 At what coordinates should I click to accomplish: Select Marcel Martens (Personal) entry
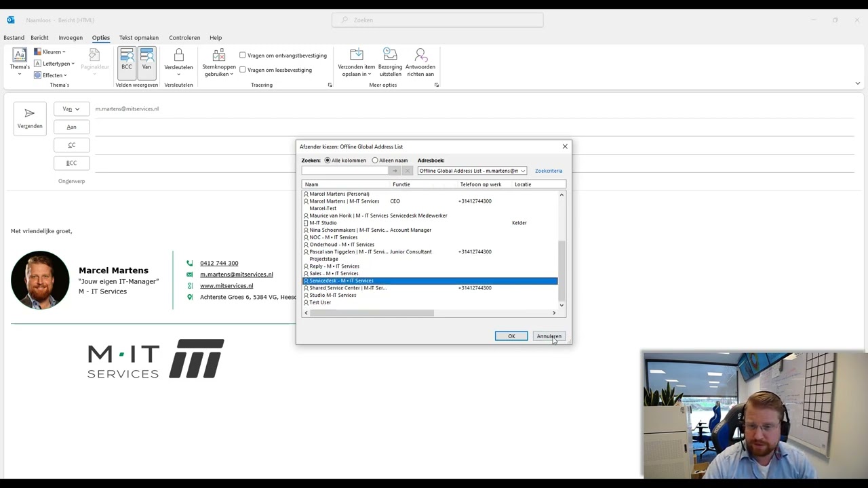[x=430, y=194]
